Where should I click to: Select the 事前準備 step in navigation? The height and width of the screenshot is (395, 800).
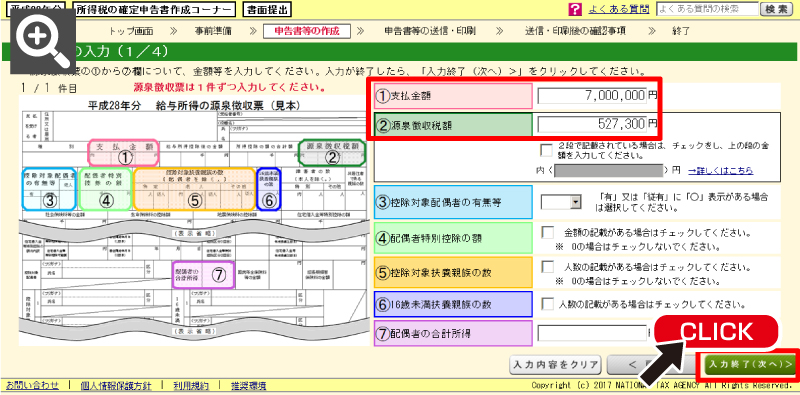tap(212, 31)
